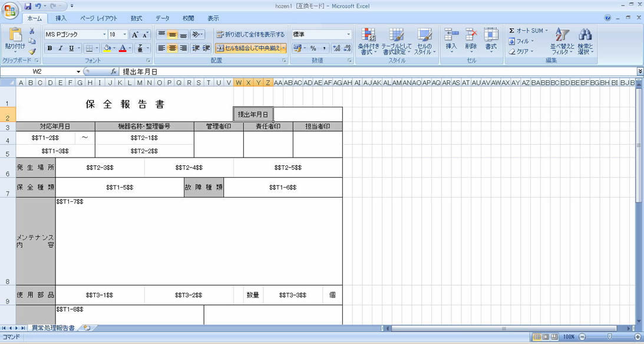Switch to the 挿入 (Insert) ribbon tab

pos(61,18)
